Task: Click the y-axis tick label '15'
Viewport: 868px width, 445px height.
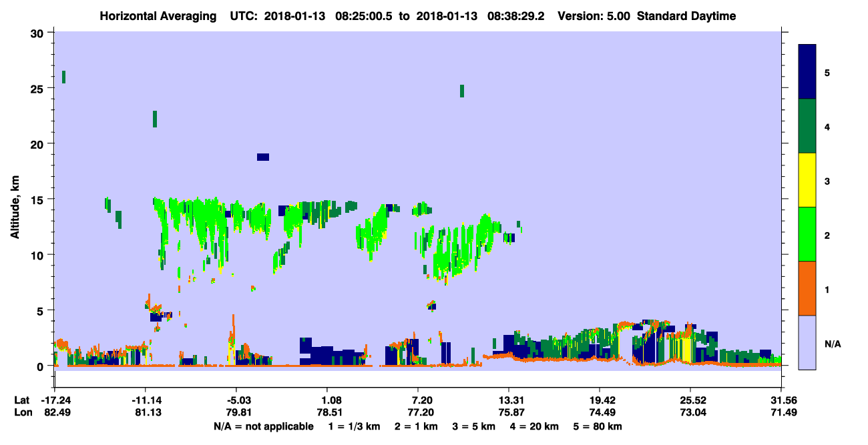Action: (x=39, y=199)
